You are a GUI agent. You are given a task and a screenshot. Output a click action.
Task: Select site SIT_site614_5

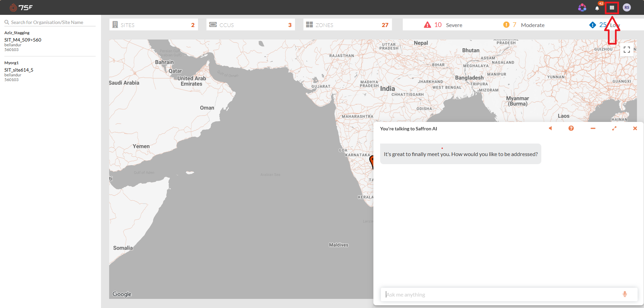(x=19, y=70)
